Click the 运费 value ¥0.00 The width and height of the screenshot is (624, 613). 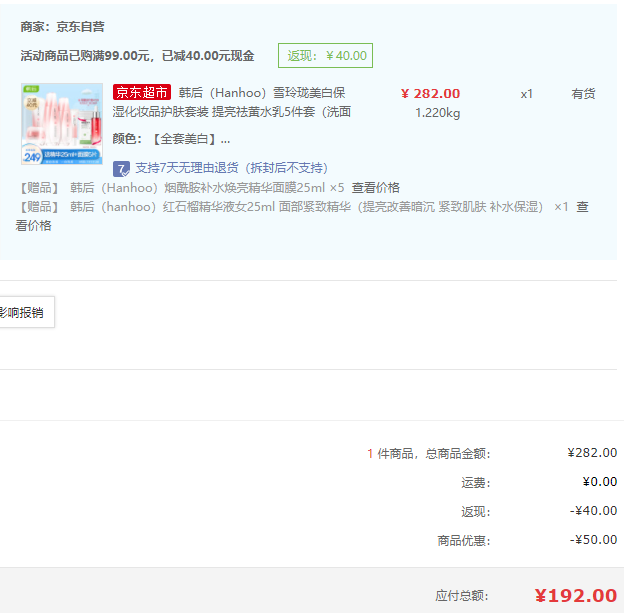pyautogui.click(x=600, y=482)
